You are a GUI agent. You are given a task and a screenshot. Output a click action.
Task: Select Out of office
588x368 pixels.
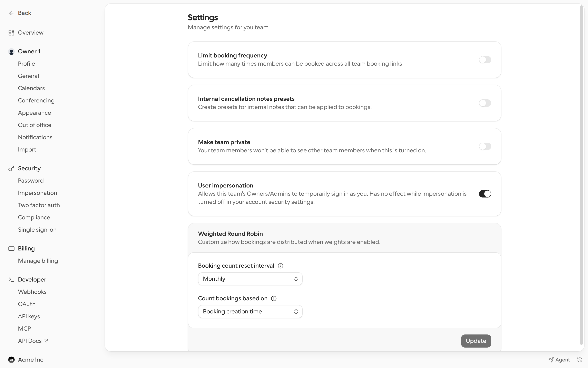point(35,125)
